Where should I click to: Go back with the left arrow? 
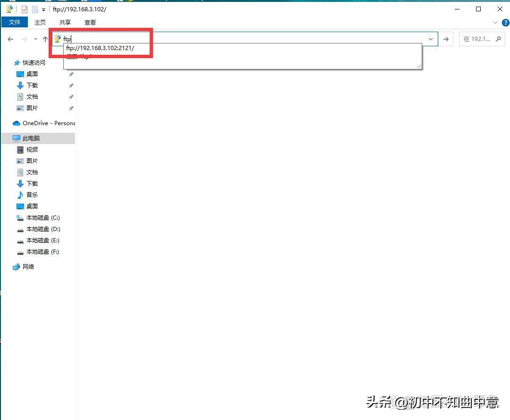(x=10, y=39)
